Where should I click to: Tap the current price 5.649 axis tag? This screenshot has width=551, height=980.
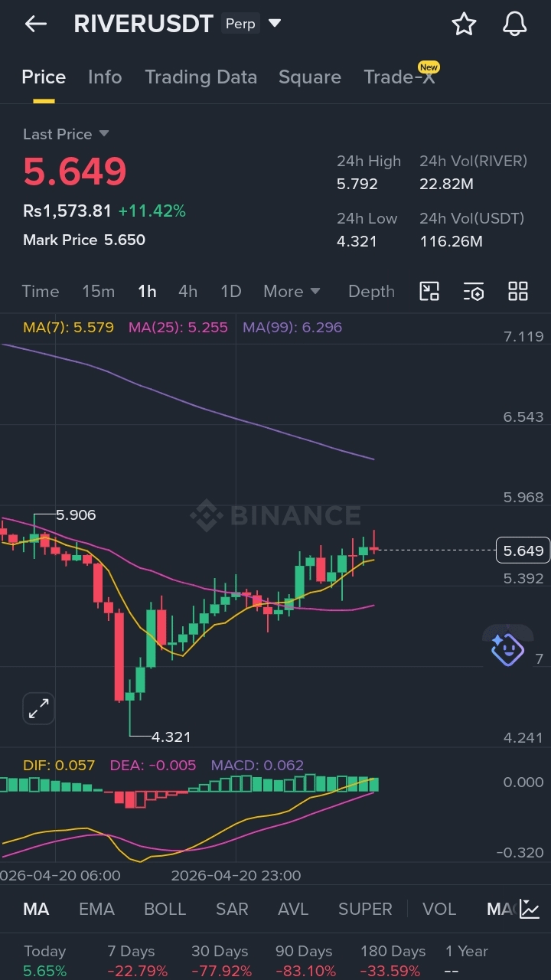tap(523, 550)
